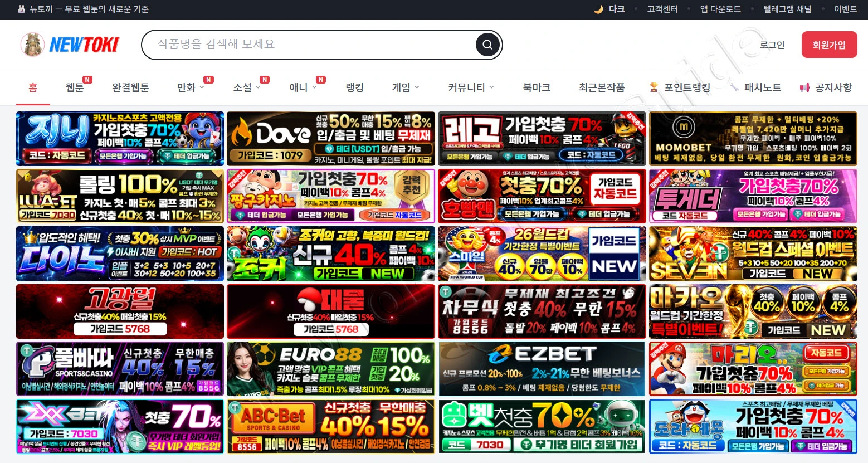Open the 웹툰 menu item

[75, 87]
